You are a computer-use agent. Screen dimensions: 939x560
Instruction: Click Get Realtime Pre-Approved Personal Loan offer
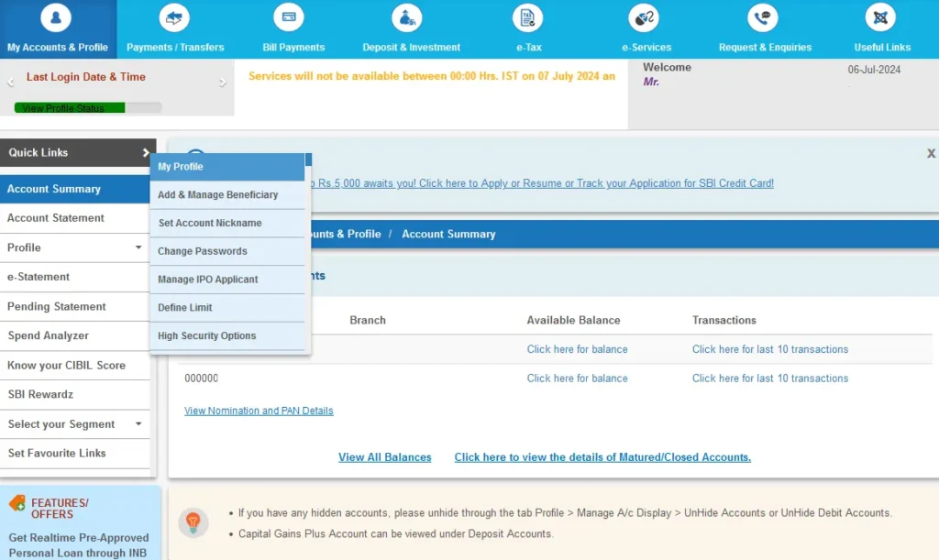click(79, 545)
